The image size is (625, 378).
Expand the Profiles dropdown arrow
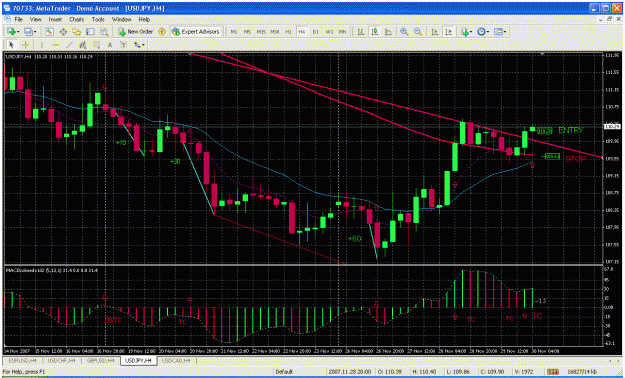[35, 32]
